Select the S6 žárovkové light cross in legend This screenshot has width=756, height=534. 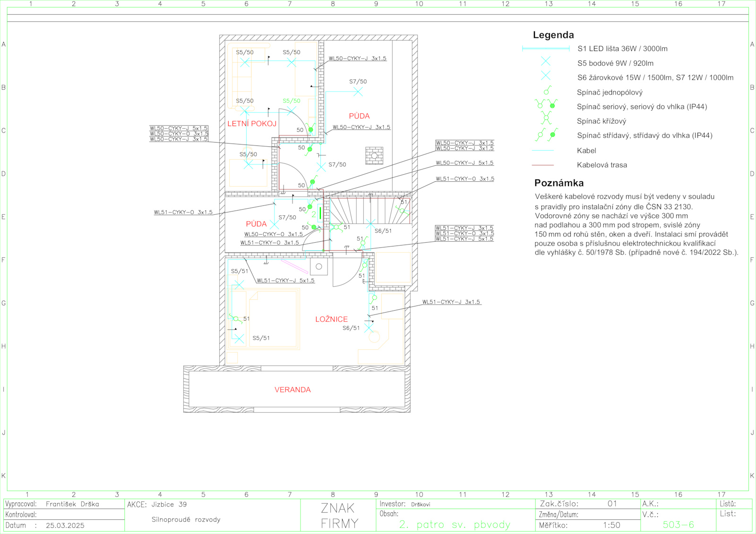point(546,76)
